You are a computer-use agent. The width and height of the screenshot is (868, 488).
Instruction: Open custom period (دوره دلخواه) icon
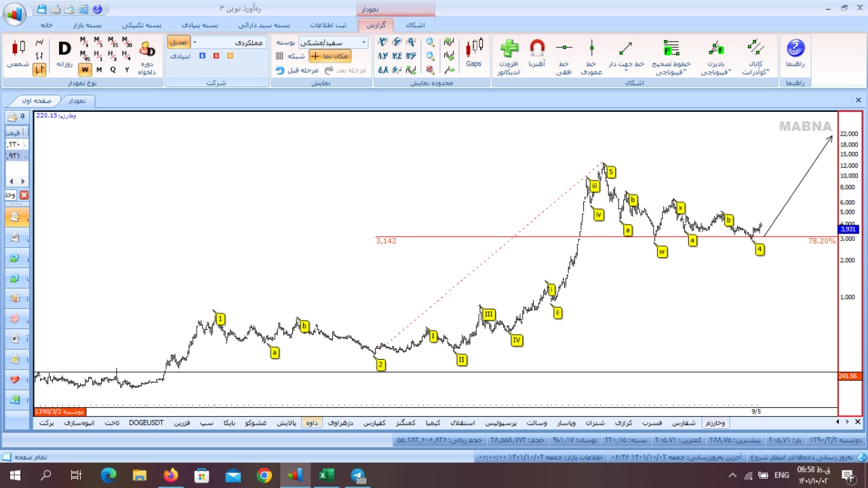click(146, 57)
